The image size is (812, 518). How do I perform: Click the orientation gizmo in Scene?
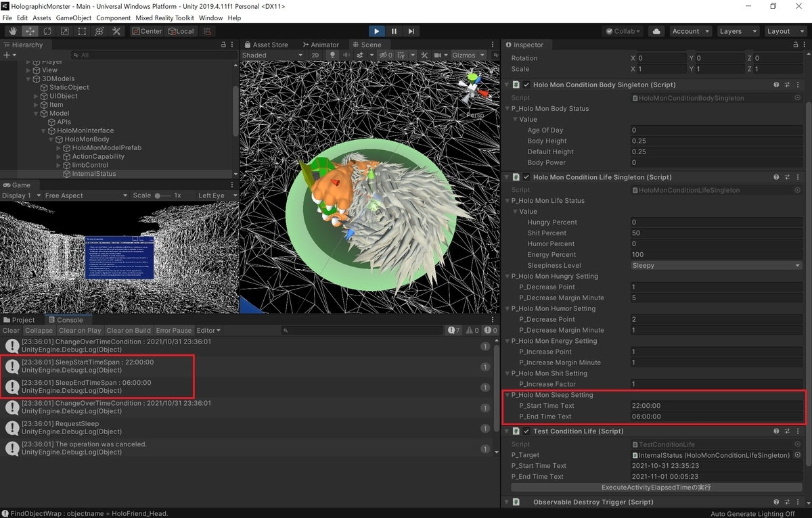472,88
